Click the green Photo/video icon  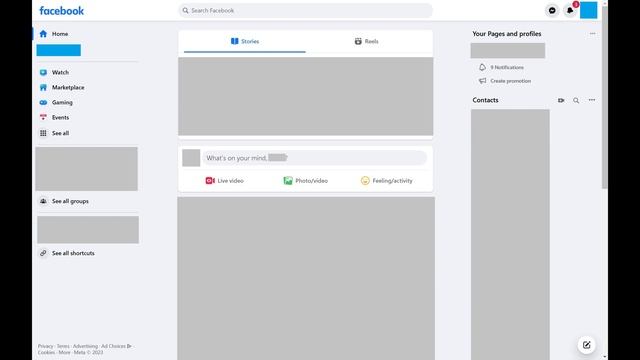pos(288,180)
